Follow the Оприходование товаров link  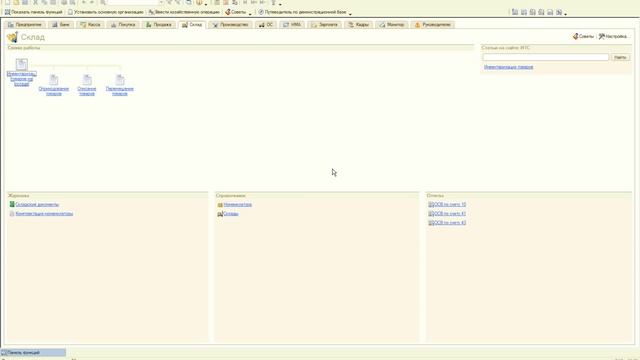[x=53, y=91]
